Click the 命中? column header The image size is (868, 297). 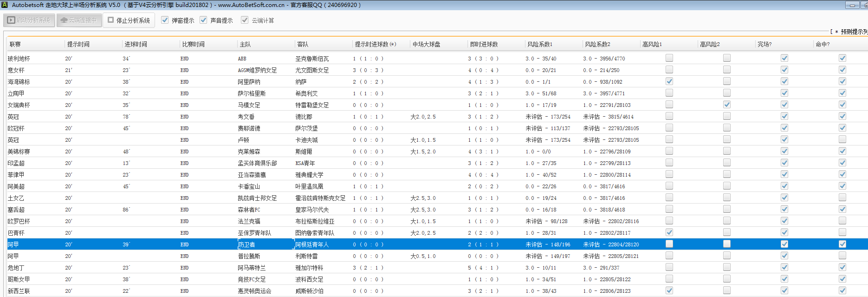pyautogui.click(x=822, y=44)
